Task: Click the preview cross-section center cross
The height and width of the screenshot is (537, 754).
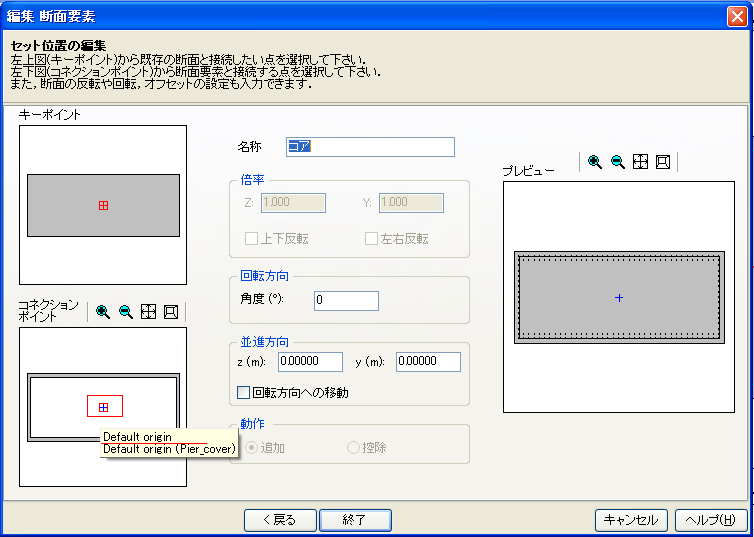Action: [619, 298]
